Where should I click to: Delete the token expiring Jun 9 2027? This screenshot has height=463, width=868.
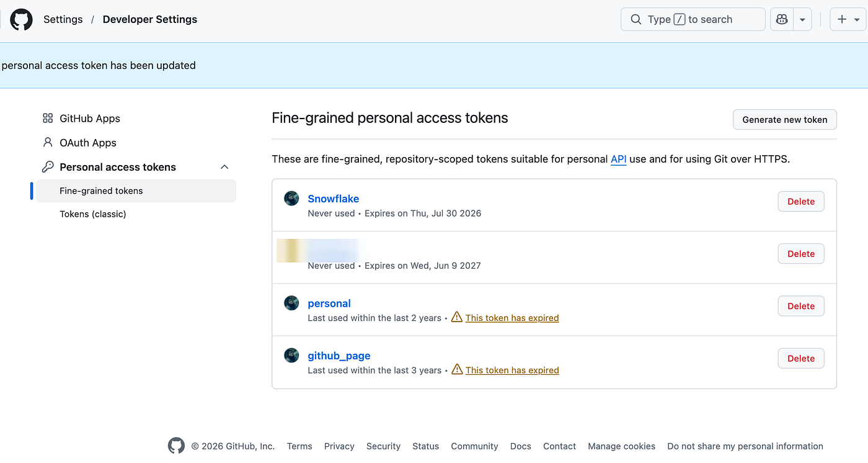[x=801, y=253]
